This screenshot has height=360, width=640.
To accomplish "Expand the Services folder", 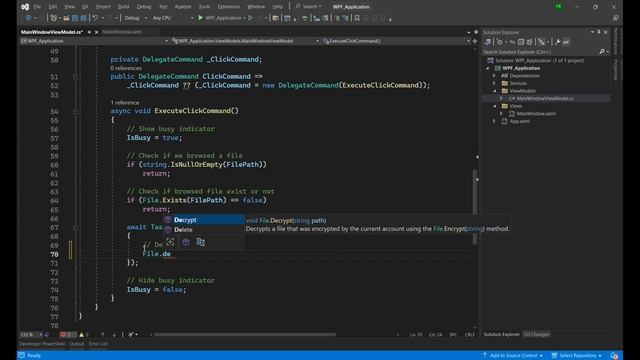I will (x=494, y=83).
